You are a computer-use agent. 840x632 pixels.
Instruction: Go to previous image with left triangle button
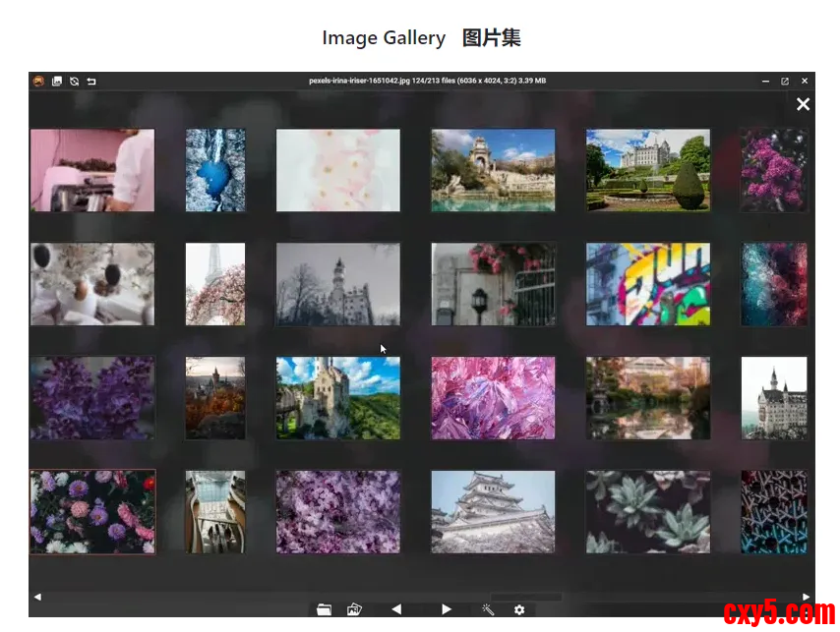[396, 609]
